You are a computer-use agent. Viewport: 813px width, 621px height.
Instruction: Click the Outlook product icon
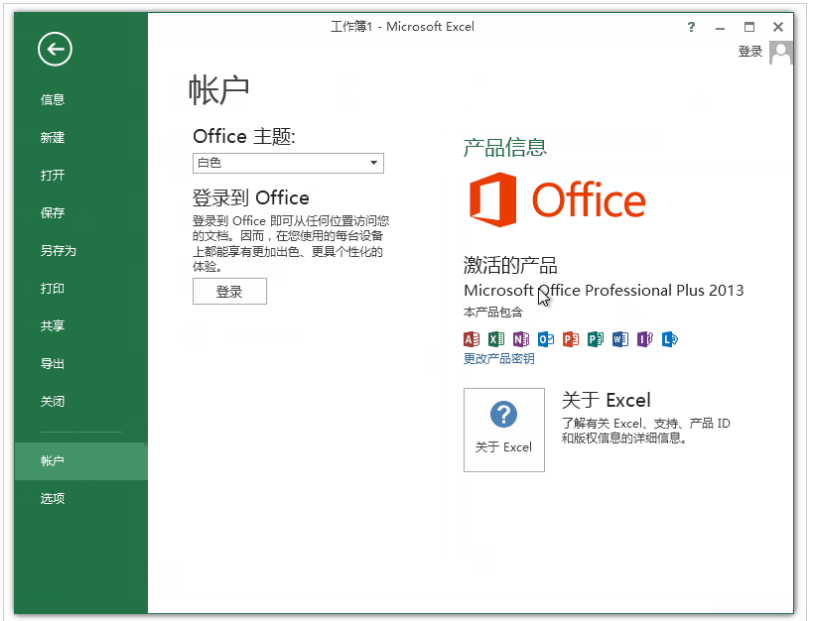click(x=546, y=338)
